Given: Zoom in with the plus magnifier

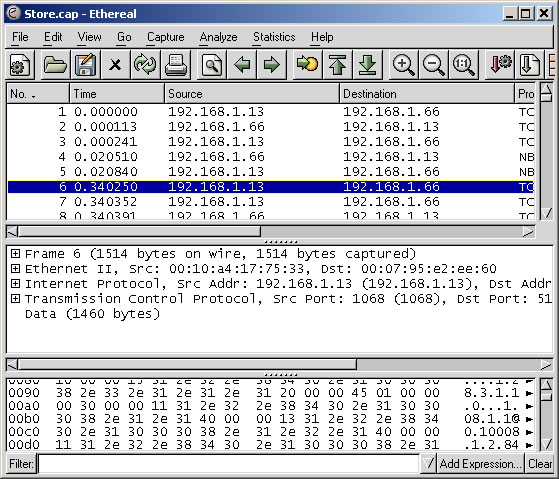Looking at the screenshot, I should 403,65.
